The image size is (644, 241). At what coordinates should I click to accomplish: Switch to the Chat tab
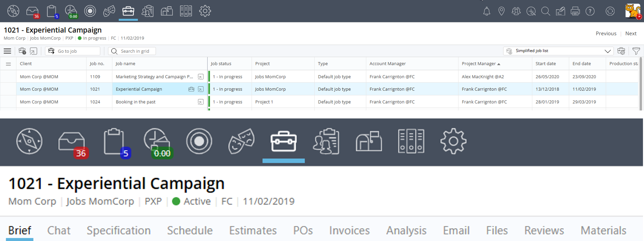pos(59,230)
